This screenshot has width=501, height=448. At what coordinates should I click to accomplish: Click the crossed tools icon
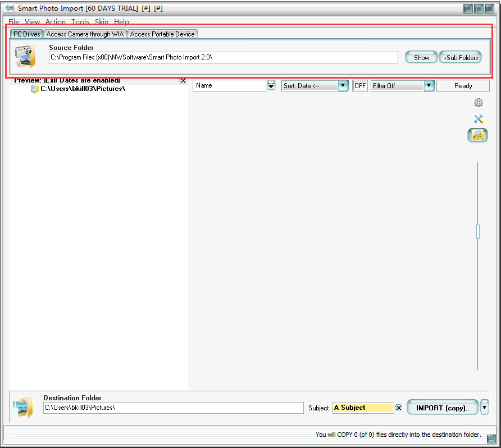[x=479, y=119]
